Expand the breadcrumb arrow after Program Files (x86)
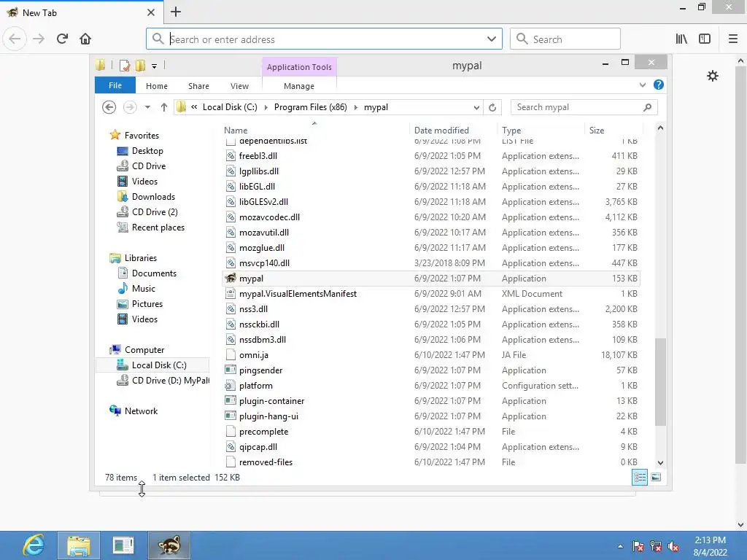Screen dimensions: 747x560 tap(356, 107)
